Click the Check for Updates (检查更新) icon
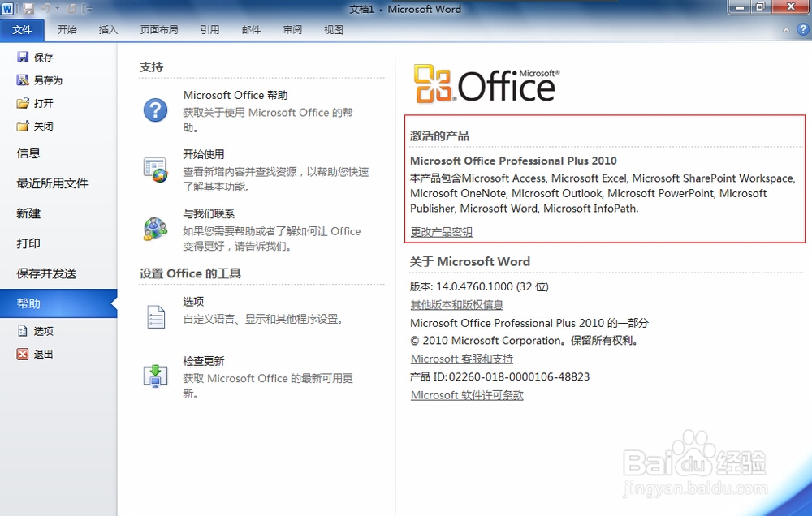The height and width of the screenshot is (516, 812). pyautogui.click(x=155, y=376)
